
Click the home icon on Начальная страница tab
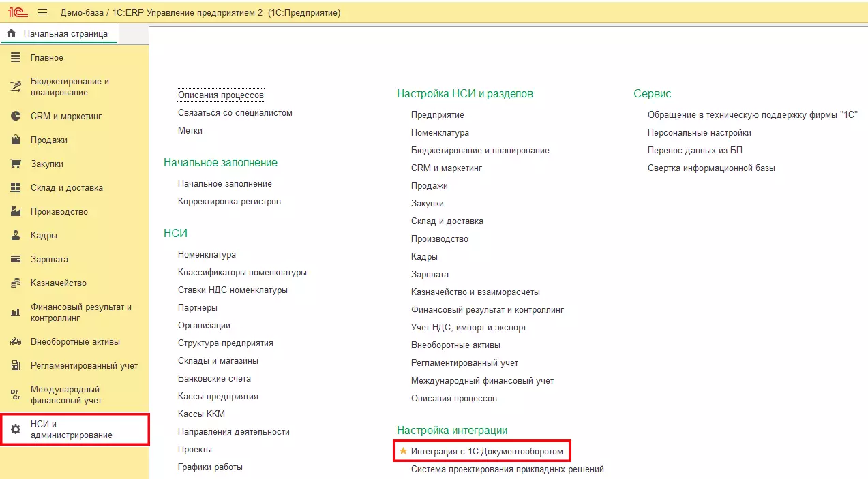[x=11, y=33]
